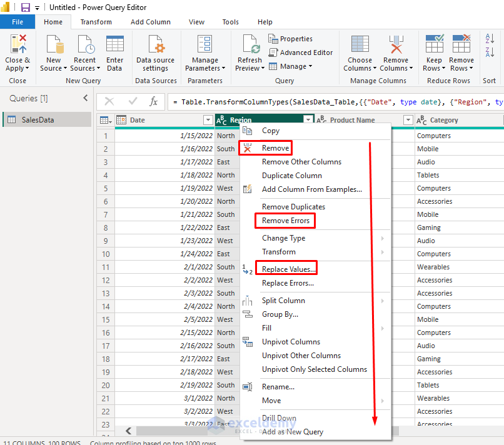
Task: Click the fx formula icon
Action: (153, 101)
